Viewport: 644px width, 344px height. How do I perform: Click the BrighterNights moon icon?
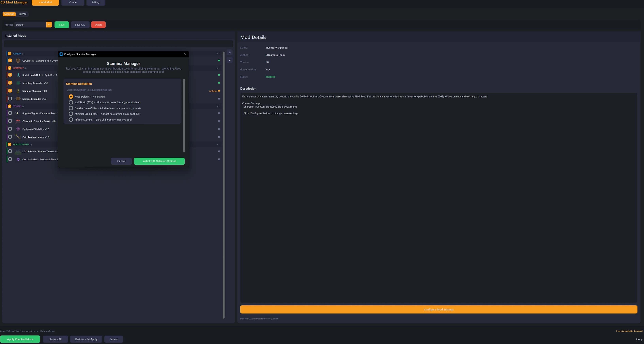coord(18,113)
